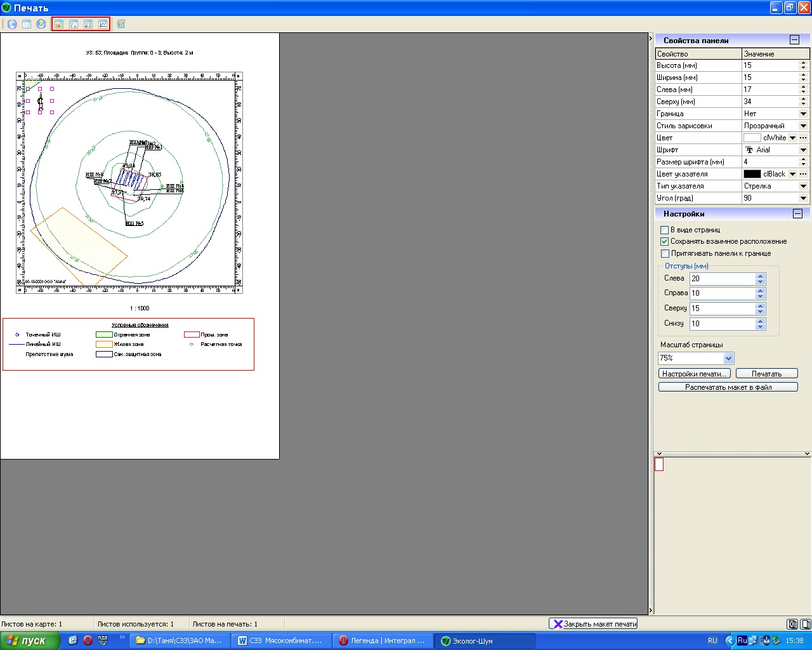
Task: Click the colored squares legend panel icon
Action: click(88, 24)
